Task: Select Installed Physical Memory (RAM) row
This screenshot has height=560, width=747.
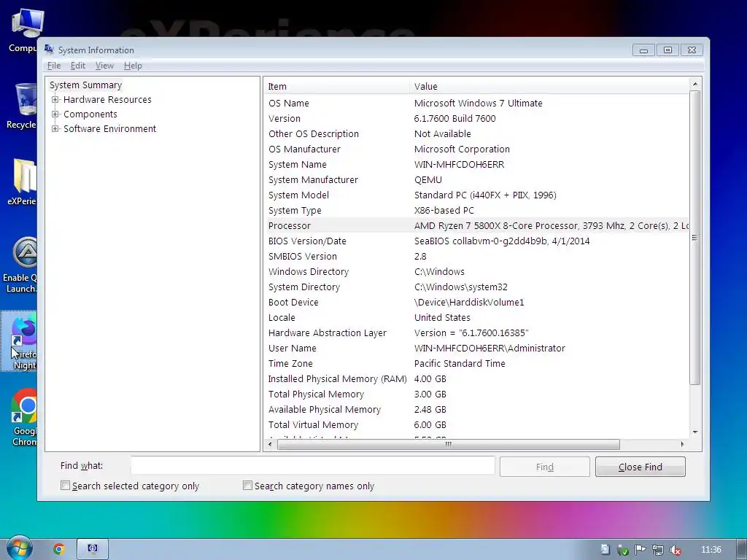Action: (476, 378)
